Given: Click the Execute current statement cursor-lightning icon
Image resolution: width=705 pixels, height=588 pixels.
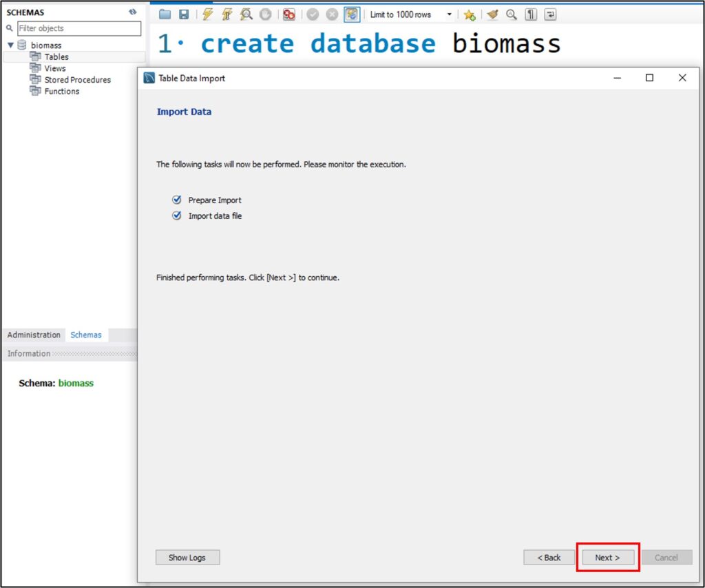Looking at the screenshot, I should click(227, 14).
